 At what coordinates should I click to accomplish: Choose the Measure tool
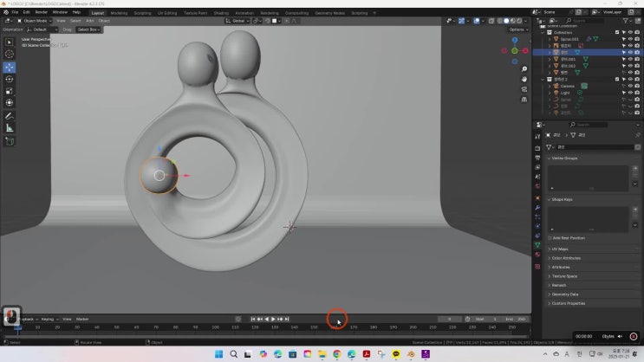(x=10, y=127)
